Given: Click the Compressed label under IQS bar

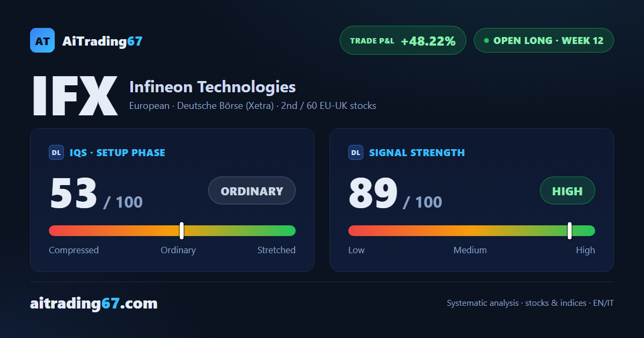Looking at the screenshot, I should click(74, 250).
